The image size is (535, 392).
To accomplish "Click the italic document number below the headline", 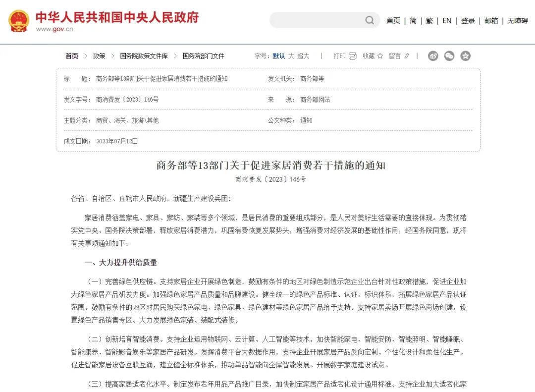I will 270,179.
